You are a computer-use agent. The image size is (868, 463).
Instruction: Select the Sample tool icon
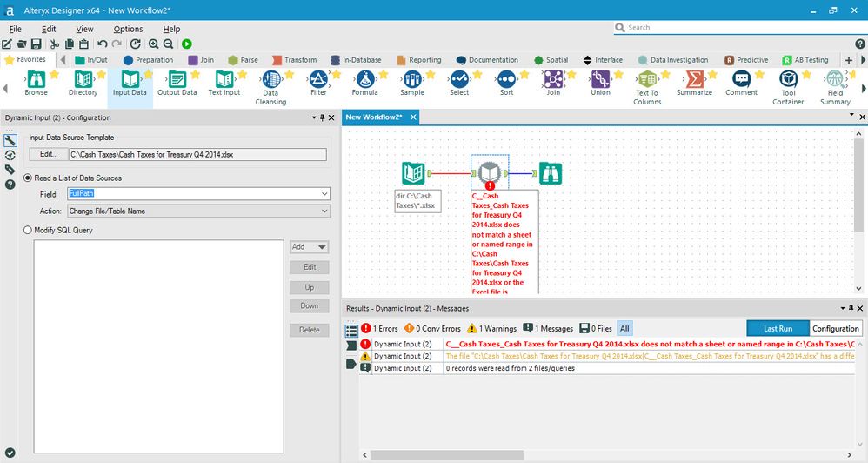[x=412, y=79]
